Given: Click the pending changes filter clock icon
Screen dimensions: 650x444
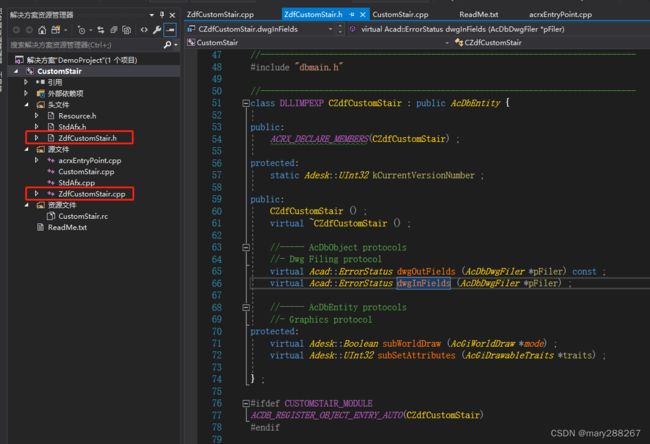Looking at the screenshot, I should (81, 30).
